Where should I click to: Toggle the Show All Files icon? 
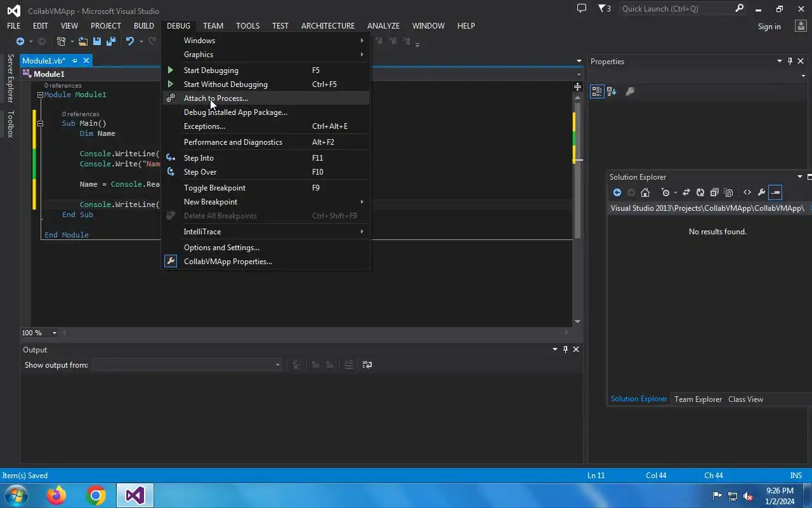coord(728,192)
